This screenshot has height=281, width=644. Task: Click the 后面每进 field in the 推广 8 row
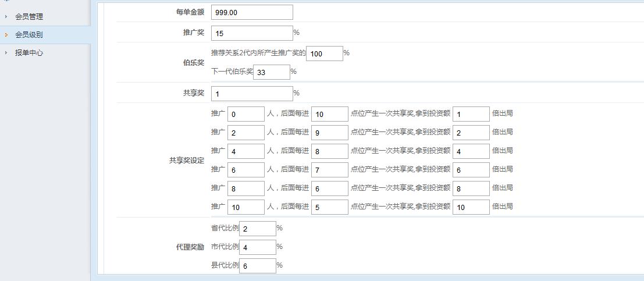point(329,188)
